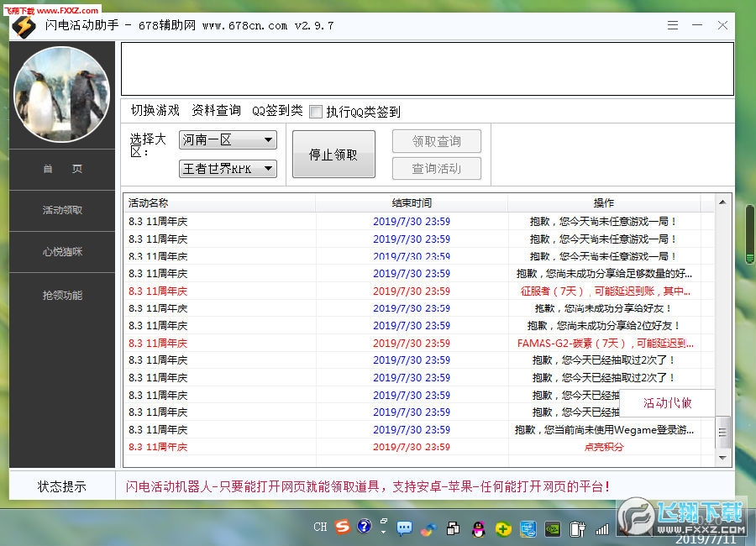Expand the 王者世界KPK dropdown
Viewport: 756px width, 546px height.
[x=228, y=169]
